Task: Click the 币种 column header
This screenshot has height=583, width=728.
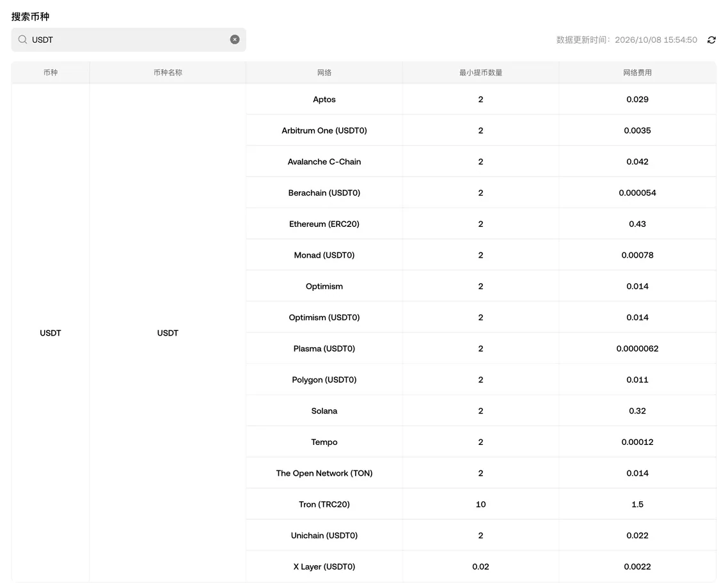Action: (x=50, y=72)
